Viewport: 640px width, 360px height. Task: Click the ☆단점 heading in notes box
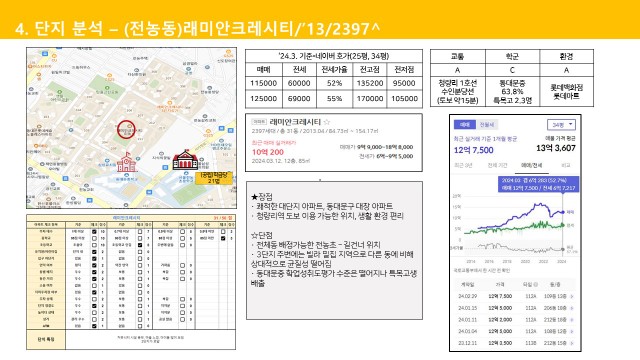pos(262,236)
